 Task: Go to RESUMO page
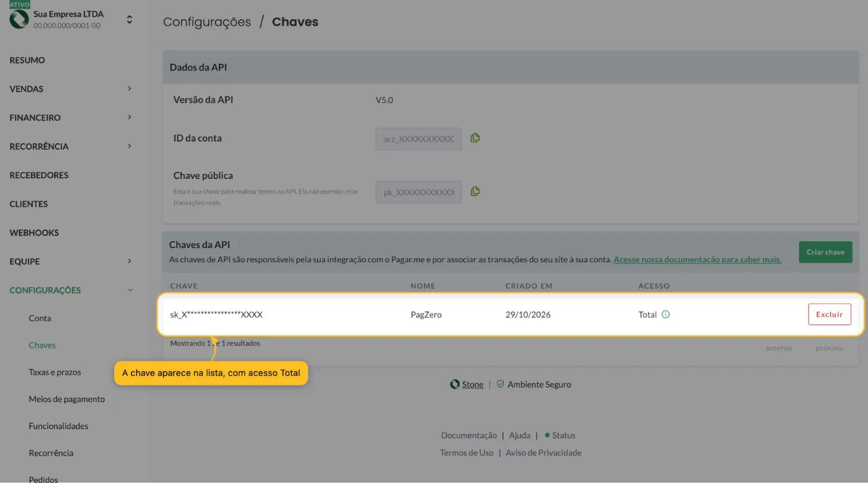pos(27,60)
